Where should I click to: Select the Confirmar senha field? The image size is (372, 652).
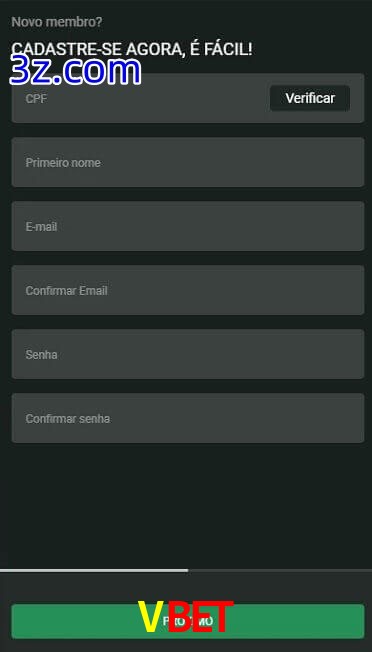tap(188, 418)
